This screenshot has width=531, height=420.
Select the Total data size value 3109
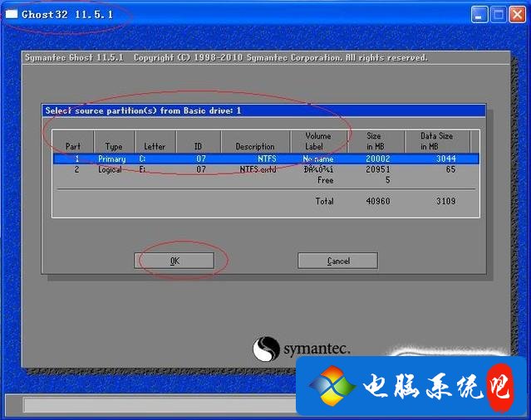(445, 201)
